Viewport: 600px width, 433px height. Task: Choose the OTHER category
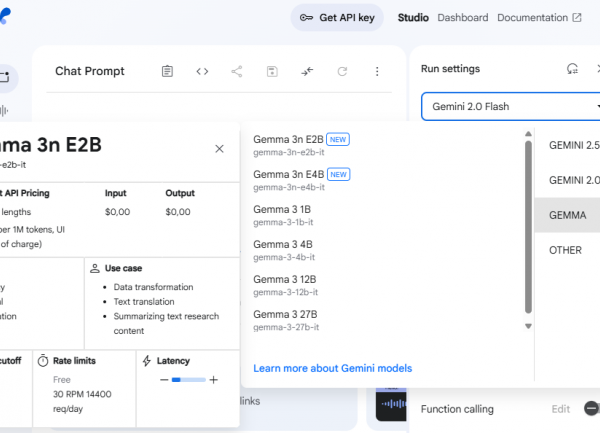click(x=567, y=250)
